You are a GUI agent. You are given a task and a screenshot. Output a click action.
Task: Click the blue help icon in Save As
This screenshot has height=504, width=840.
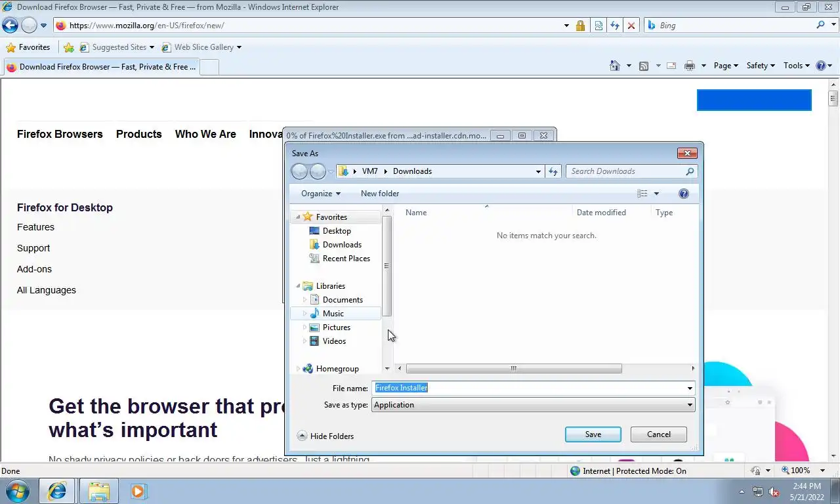coord(684,194)
